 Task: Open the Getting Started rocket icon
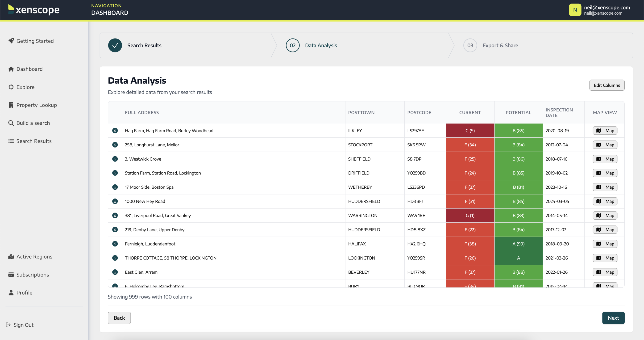tap(11, 41)
